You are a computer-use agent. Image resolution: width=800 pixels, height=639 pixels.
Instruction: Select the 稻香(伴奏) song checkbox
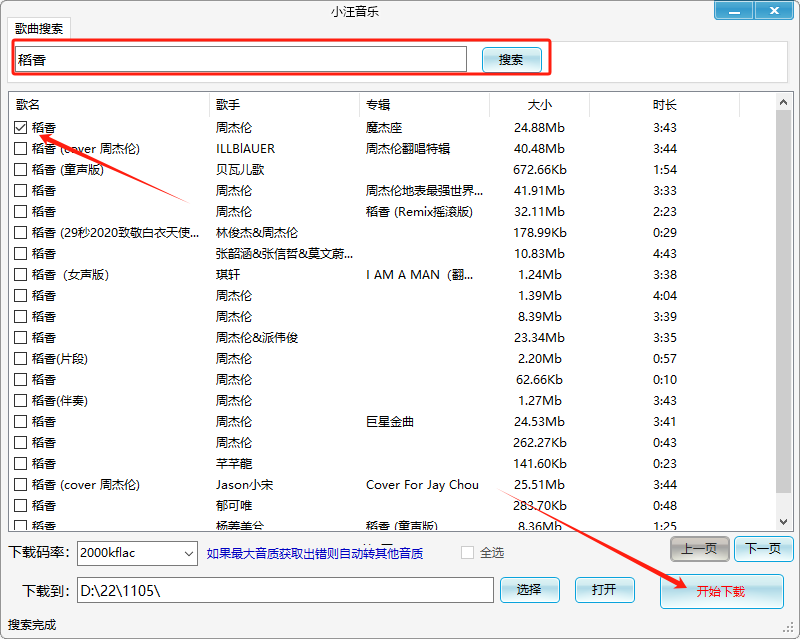coord(21,401)
